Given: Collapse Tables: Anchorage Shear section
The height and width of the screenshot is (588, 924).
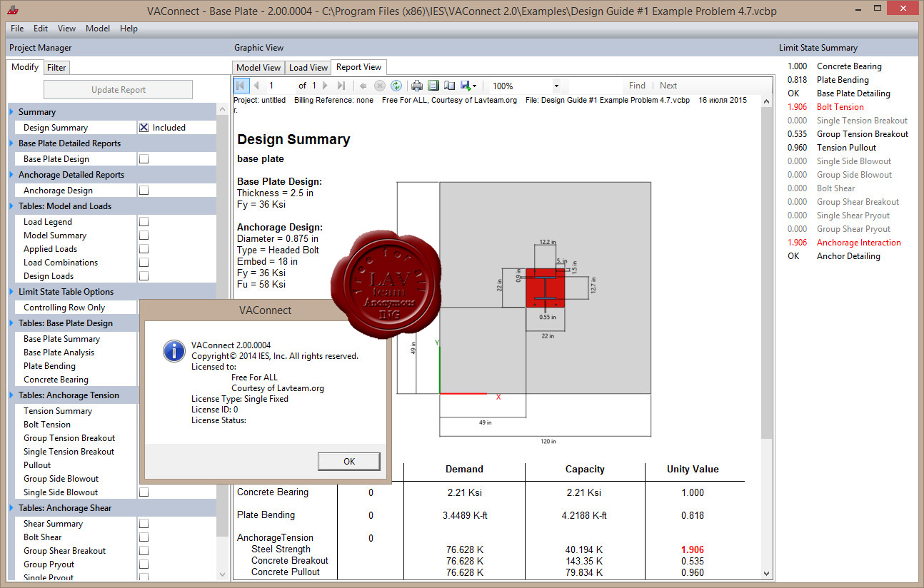Looking at the screenshot, I should point(11,508).
